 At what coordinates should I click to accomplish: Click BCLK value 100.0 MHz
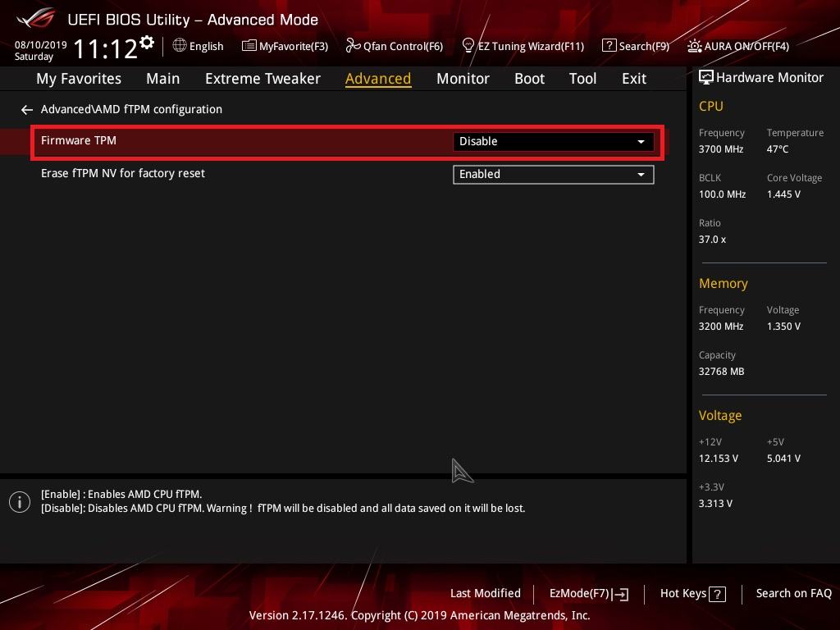click(x=722, y=194)
